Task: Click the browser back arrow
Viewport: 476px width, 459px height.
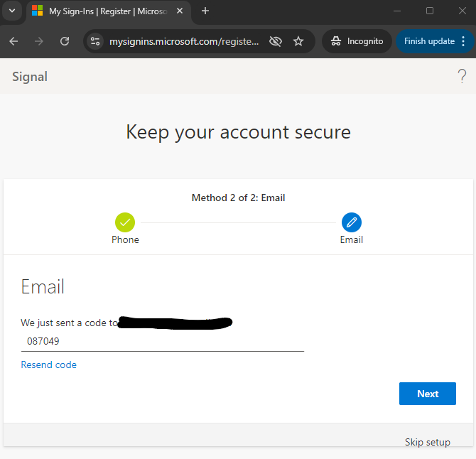Action: (x=13, y=41)
